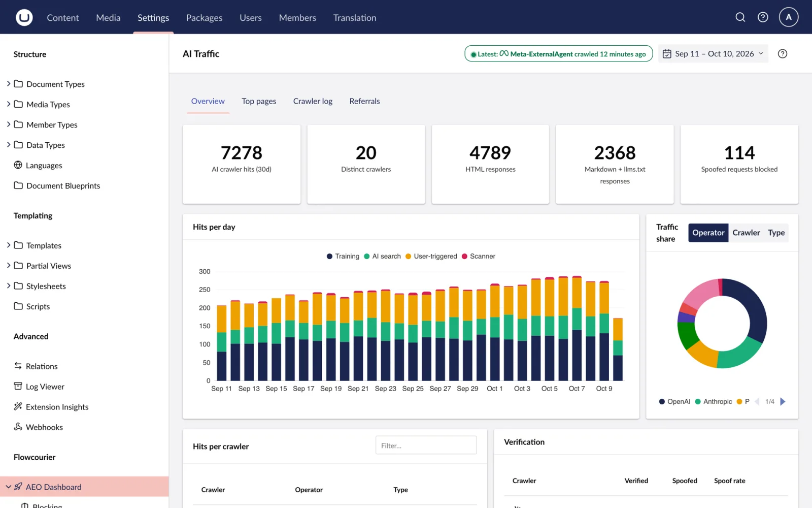
Task: Click the Scripts folder icon
Action: coord(18,306)
